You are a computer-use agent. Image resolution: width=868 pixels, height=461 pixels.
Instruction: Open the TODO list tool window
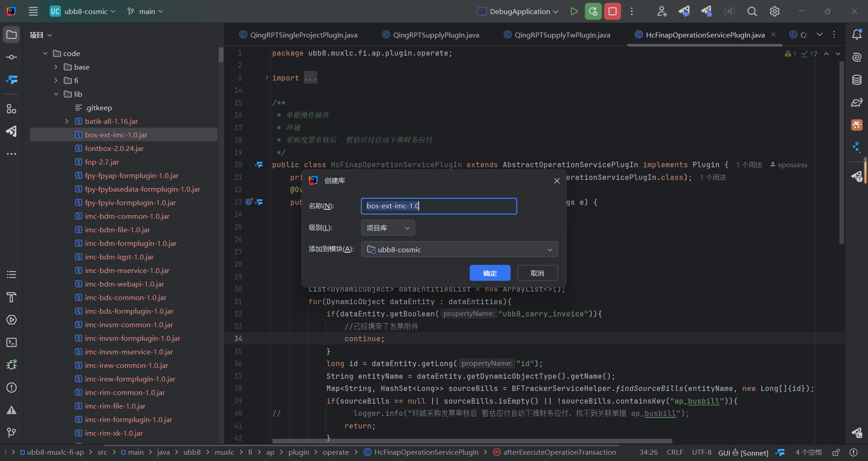tap(11, 274)
